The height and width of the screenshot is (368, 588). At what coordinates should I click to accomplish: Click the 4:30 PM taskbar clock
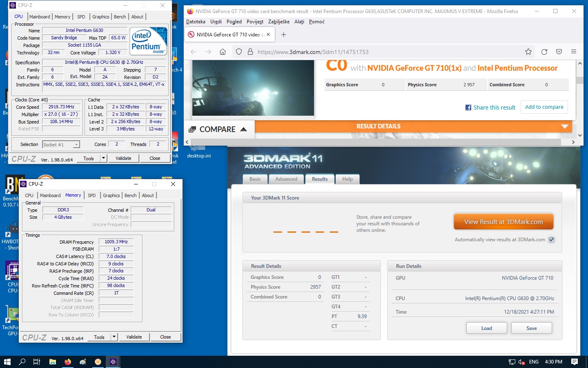(553, 362)
